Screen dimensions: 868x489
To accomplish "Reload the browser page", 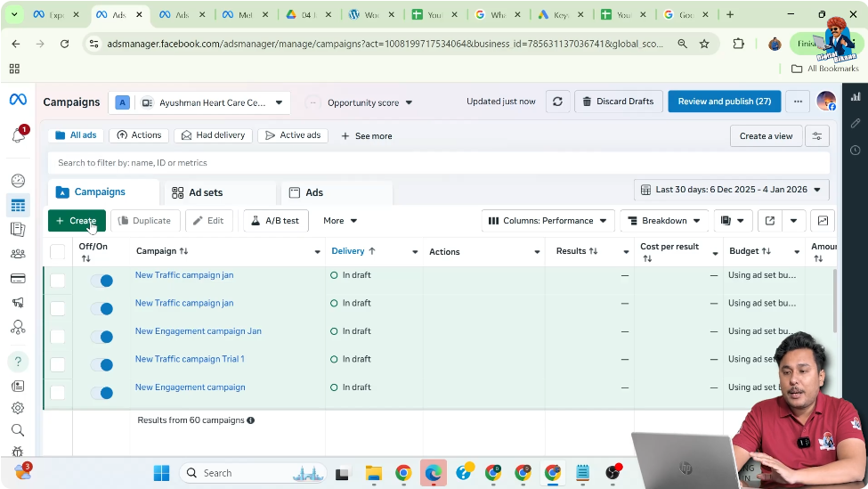I will [x=65, y=44].
